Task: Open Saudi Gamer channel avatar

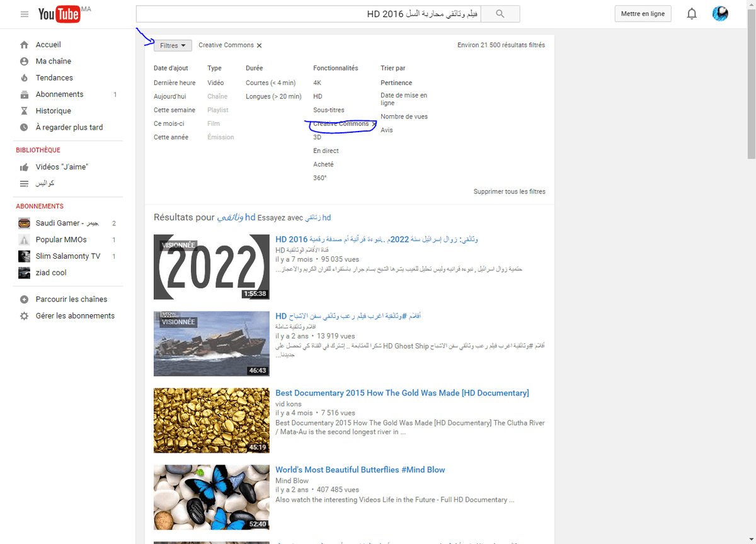Action: coord(24,223)
